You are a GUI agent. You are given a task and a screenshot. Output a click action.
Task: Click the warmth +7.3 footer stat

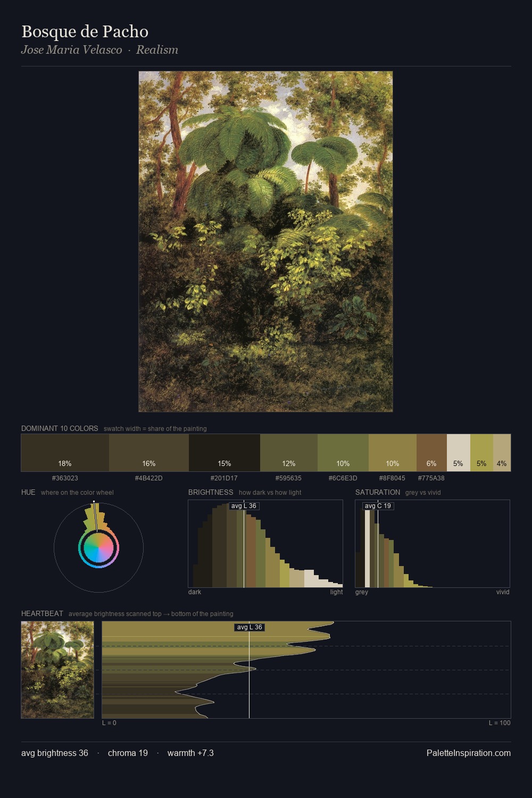point(190,753)
